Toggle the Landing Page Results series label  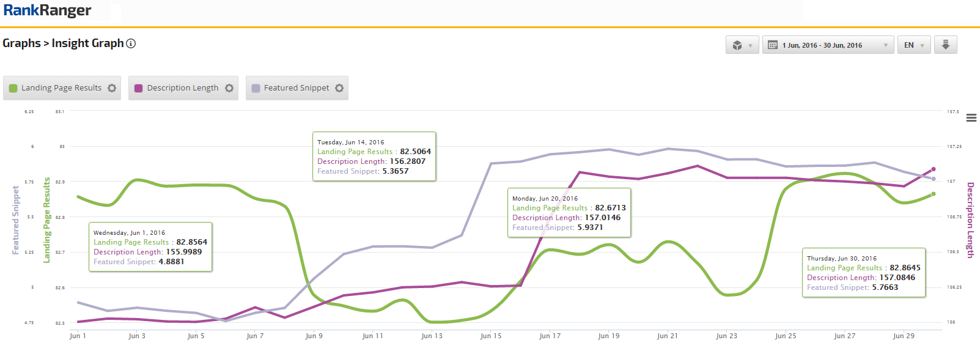(61, 88)
